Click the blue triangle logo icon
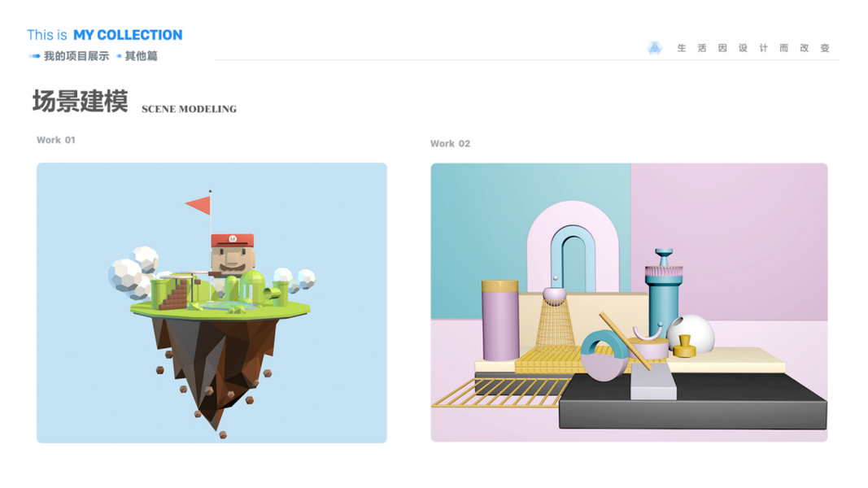This screenshot has height=488, width=868. click(654, 48)
